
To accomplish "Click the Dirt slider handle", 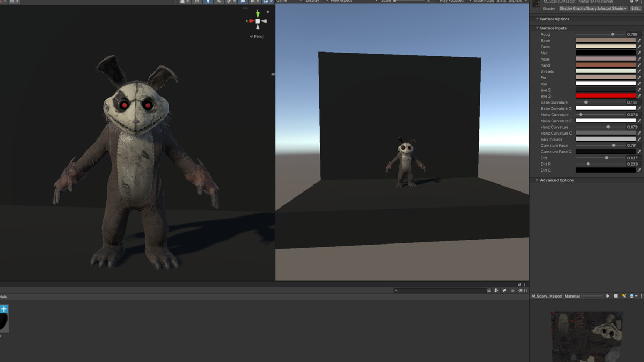I will click(607, 158).
